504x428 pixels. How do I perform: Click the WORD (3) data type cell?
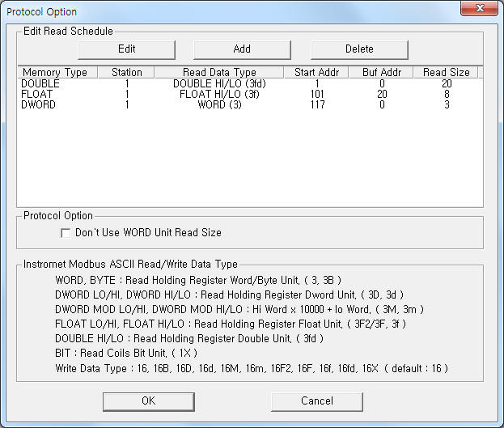(219, 105)
